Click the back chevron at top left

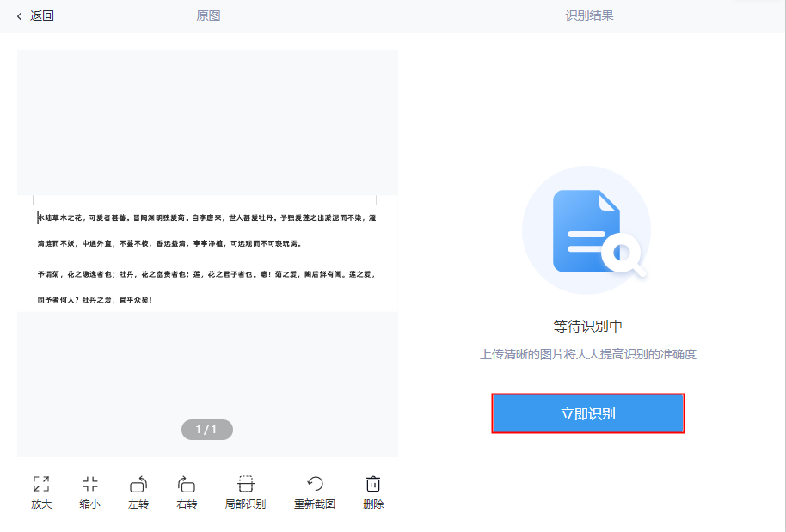pos(20,15)
